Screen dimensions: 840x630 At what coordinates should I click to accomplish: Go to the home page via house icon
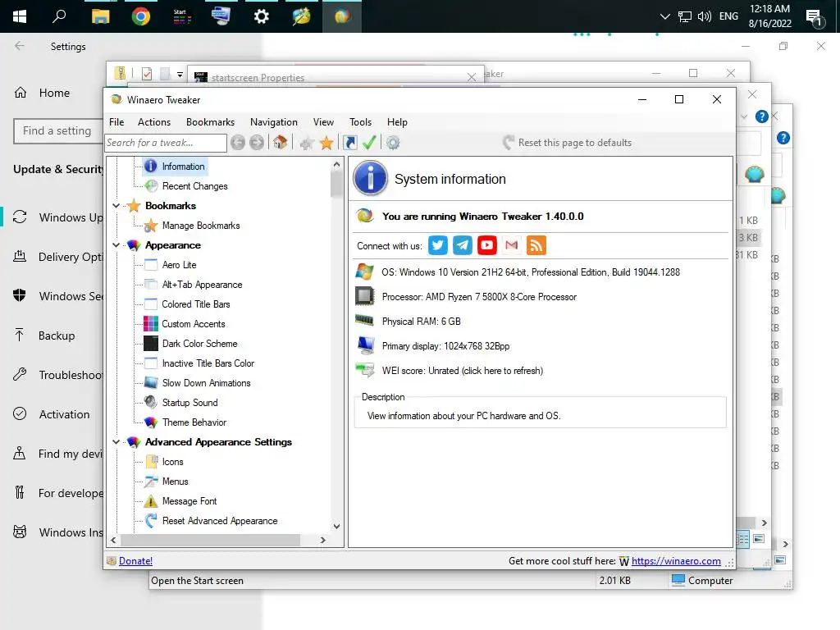point(280,142)
